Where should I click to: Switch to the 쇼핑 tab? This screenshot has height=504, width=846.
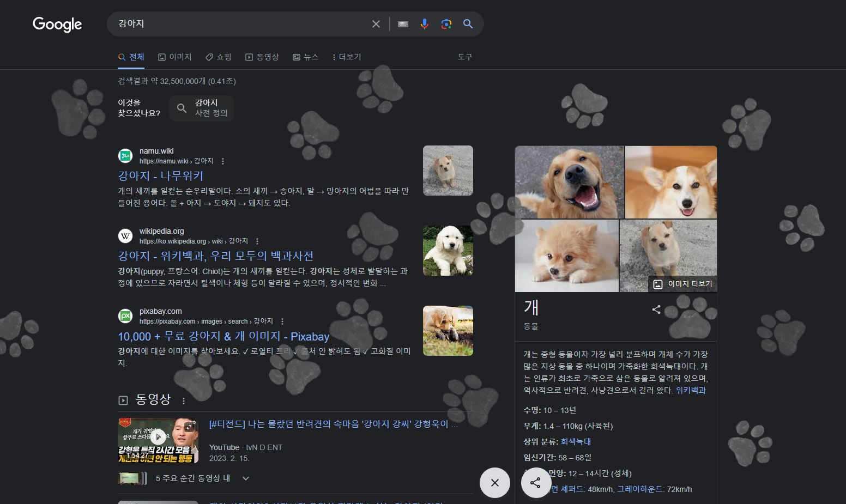tap(219, 57)
